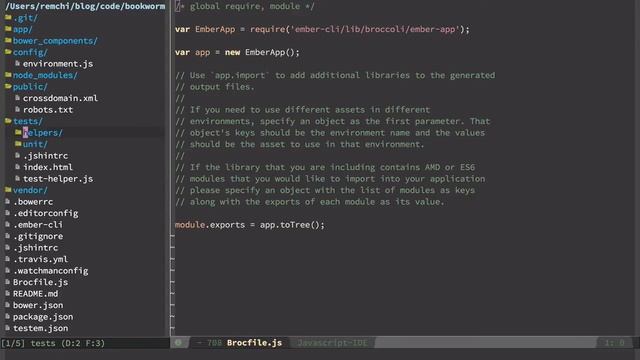Open crossdomain.xml file
Screen dimensions: 640x360
(60, 98)
